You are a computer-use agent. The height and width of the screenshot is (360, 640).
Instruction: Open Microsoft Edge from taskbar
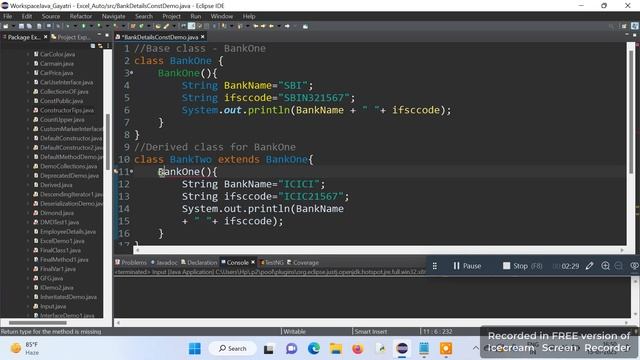tap(313, 348)
